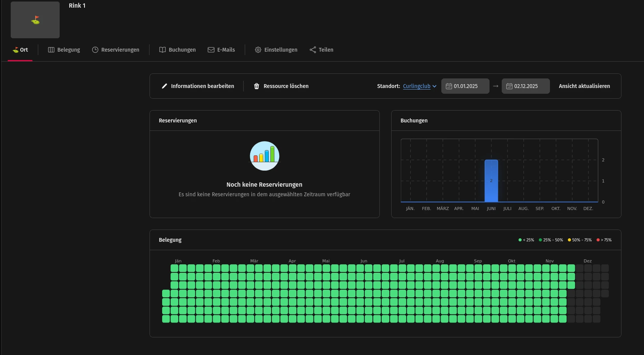Click the Rink 1 resource thumbnail

point(35,20)
